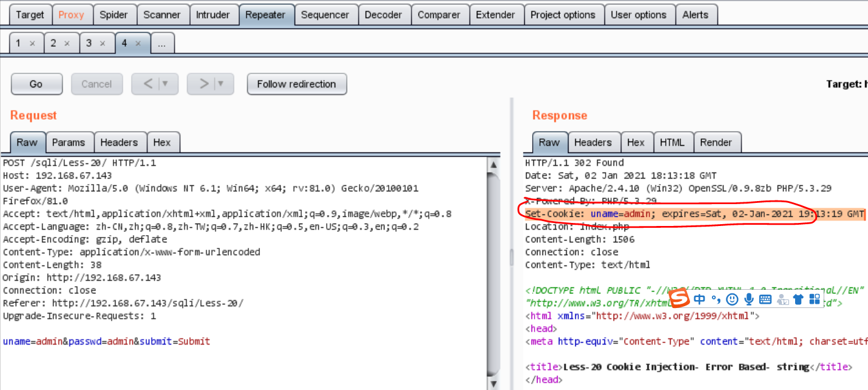Change input skin via the shirt icon
Screen dimensions: 868x390
(x=798, y=299)
